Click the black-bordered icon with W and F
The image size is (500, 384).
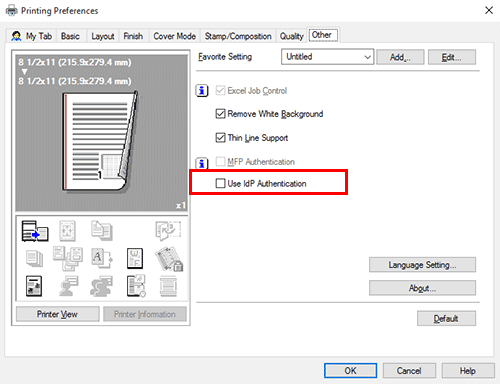tap(135, 258)
